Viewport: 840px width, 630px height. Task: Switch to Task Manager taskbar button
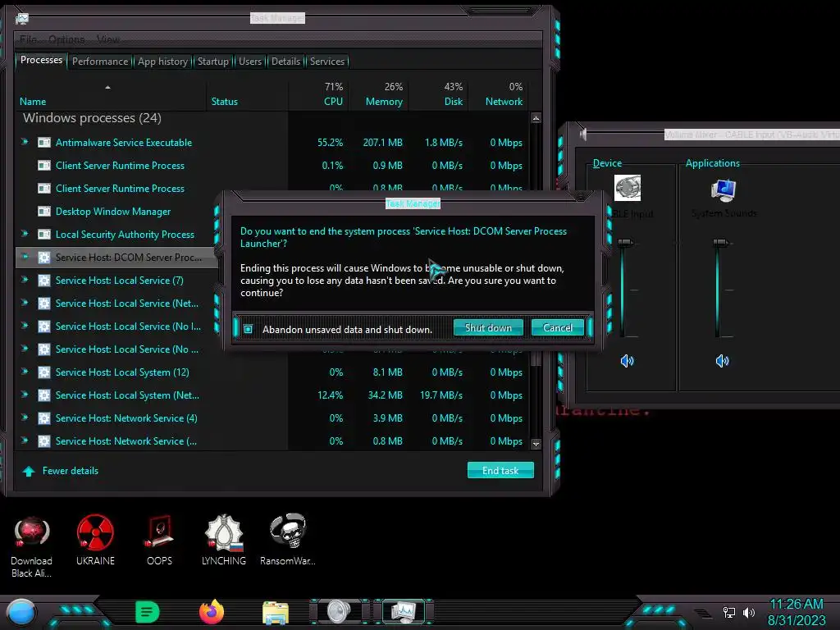403,612
